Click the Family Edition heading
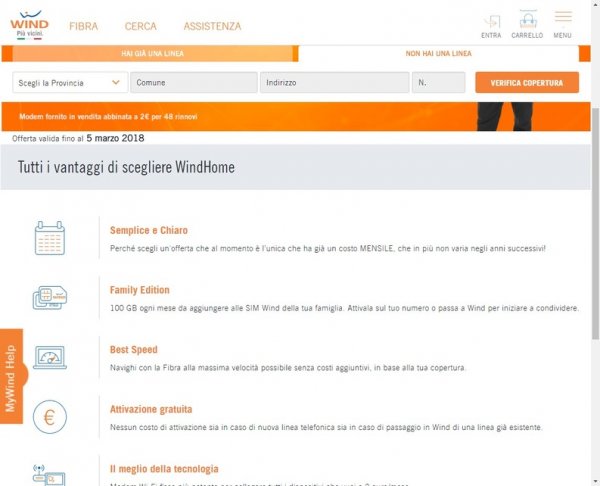 tap(140, 290)
